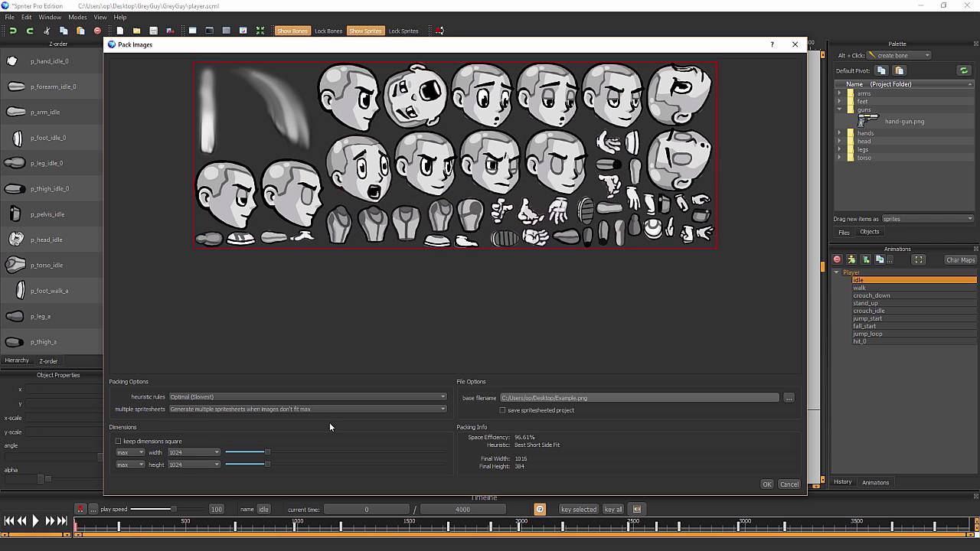
Task: Click the red record key icon beside play speed
Action: point(80,509)
